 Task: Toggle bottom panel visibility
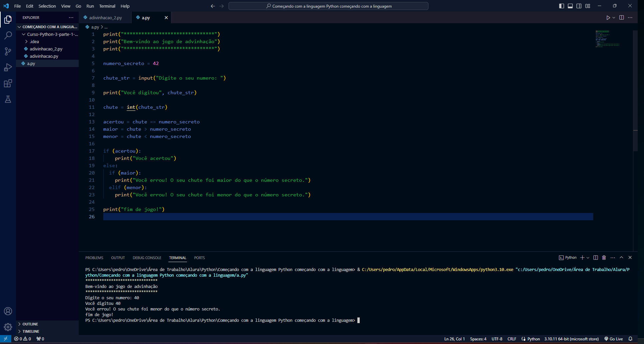pos(570,6)
